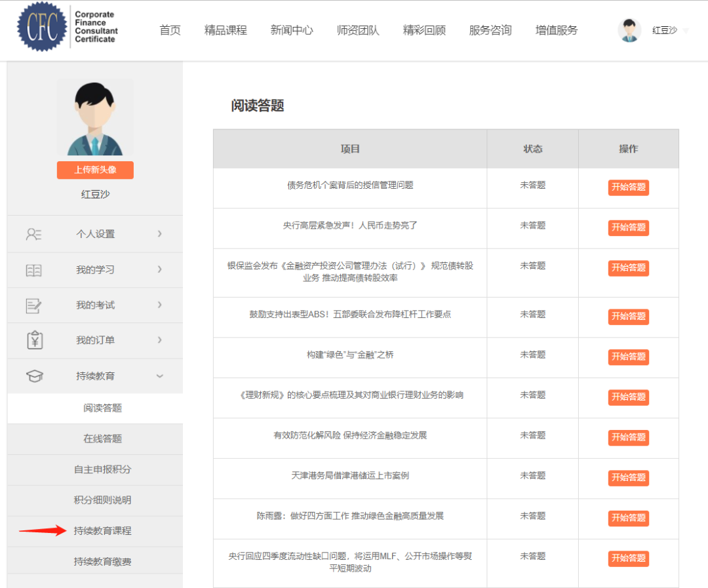The width and height of the screenshot is (708, 588).
Task: Click the 持续教育 menu label
Action: [95, 376]
